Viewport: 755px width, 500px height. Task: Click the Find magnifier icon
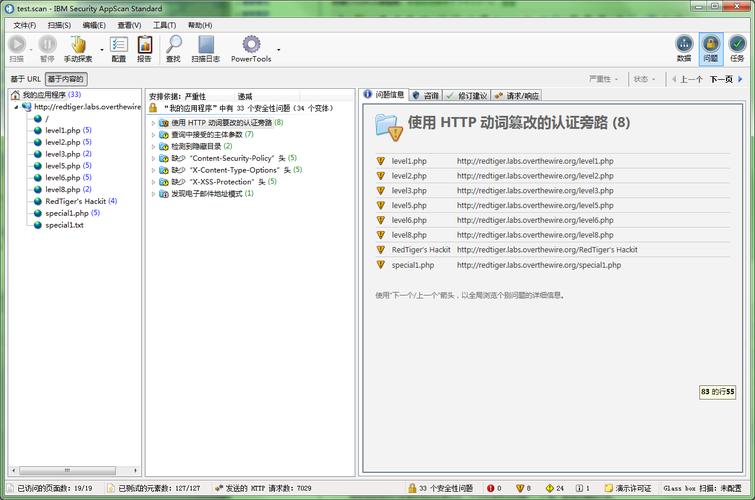pos(173,44)
